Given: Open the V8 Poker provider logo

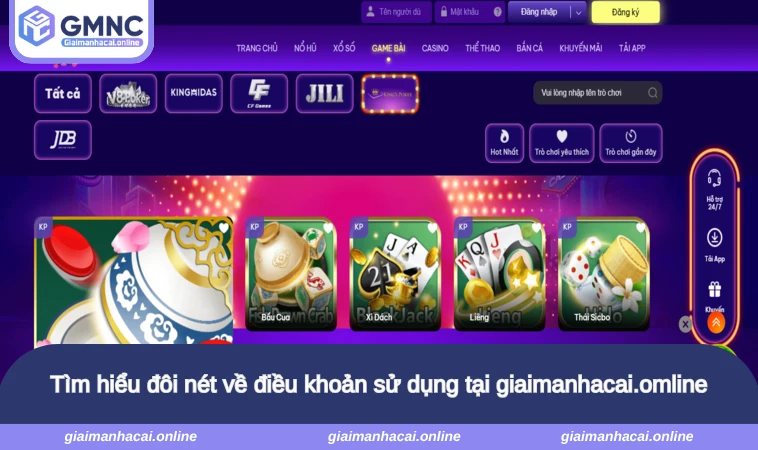Looking at the screenshot, I should [x=128, y=94].
